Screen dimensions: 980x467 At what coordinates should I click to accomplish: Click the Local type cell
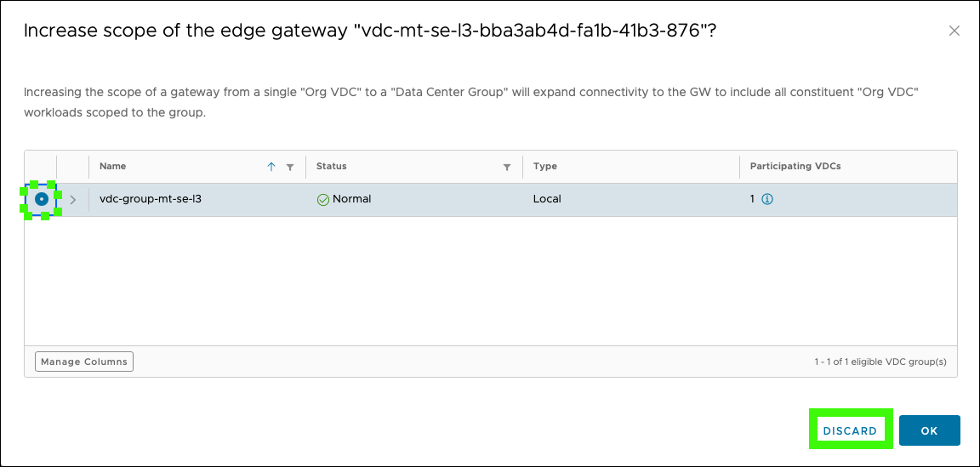point(547,199)
